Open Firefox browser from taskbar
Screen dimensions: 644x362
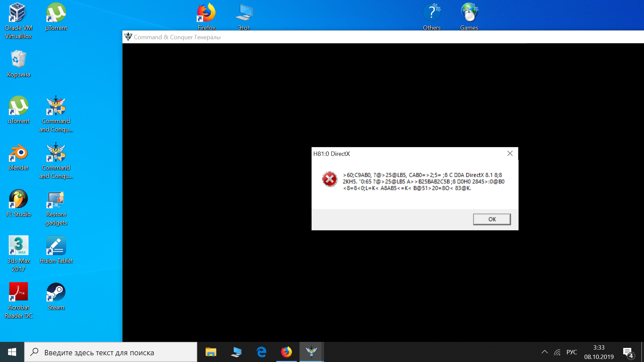click(286, 352)
